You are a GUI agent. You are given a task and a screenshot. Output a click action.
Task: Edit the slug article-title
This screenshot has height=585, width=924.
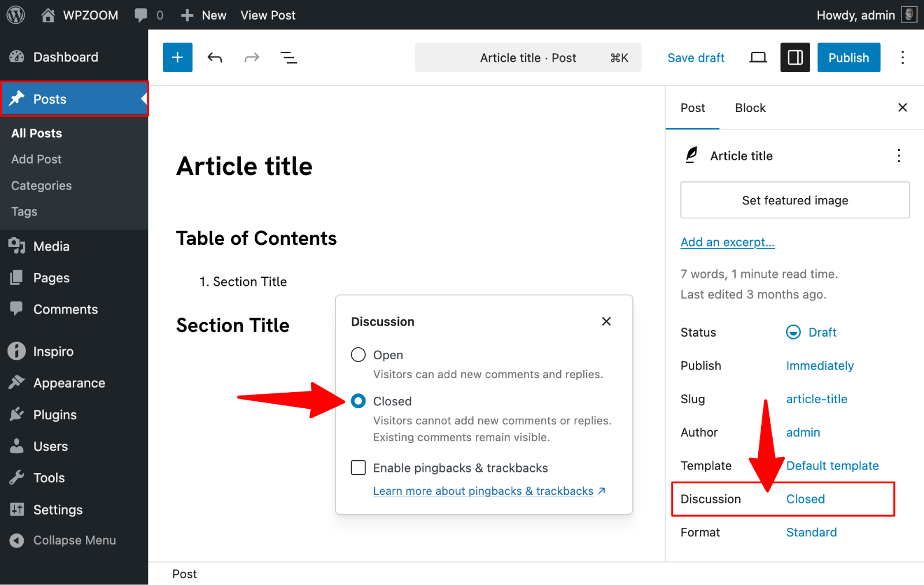point(817,399)
